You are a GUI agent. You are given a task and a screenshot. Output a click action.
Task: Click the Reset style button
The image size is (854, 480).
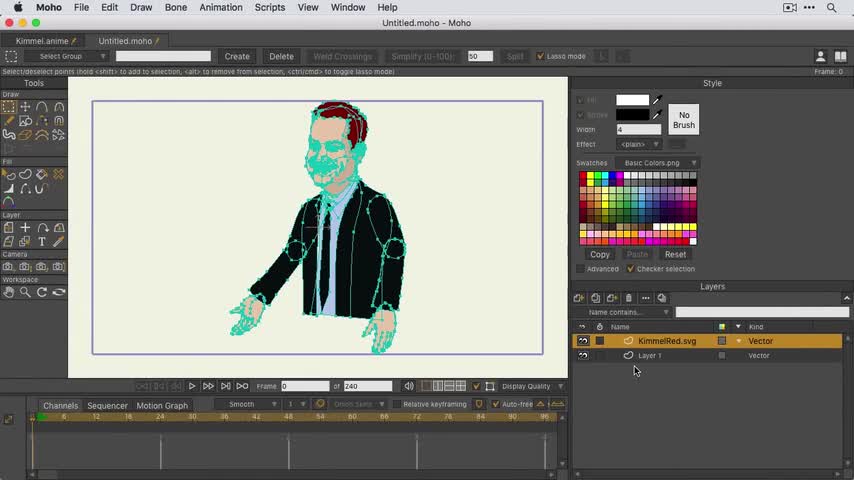(x=675, y=254)
